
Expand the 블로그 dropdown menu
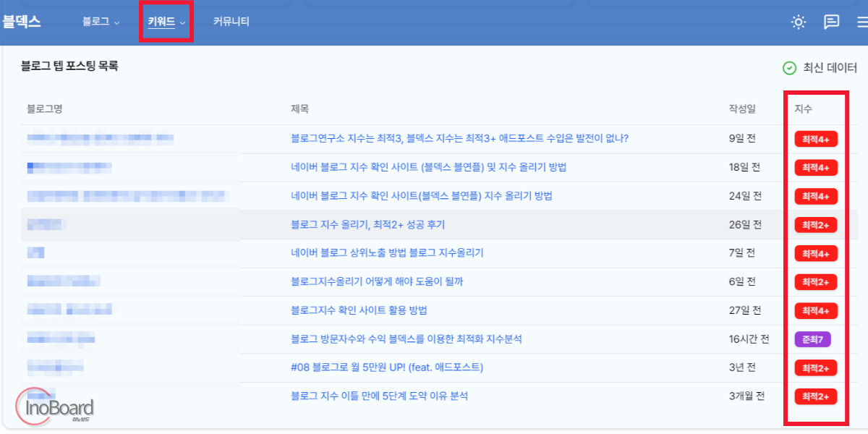tap(101, 22)
